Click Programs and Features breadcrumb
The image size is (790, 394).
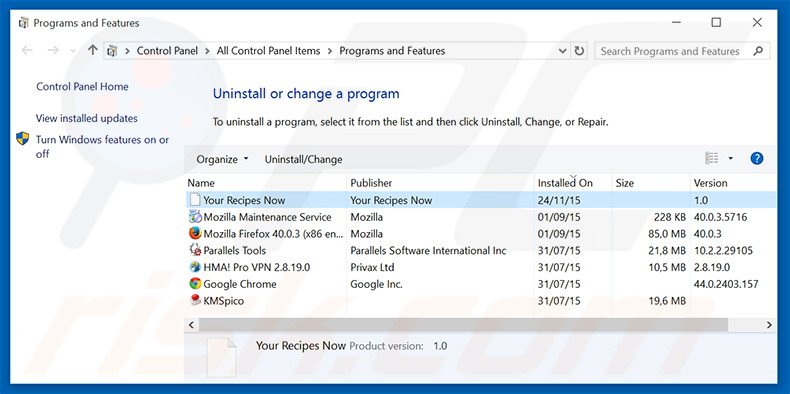coord(392,51)
